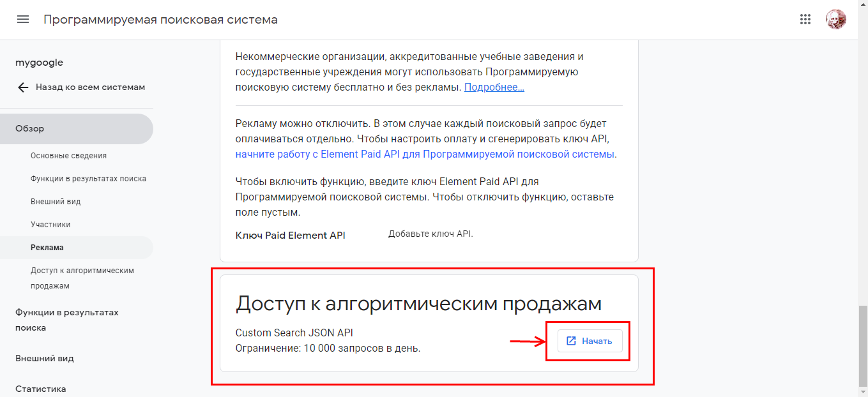The height and width of the screenshot is (397, 868).
Task: Click the back arrow to all systems
Action: (x=23, y=87)
